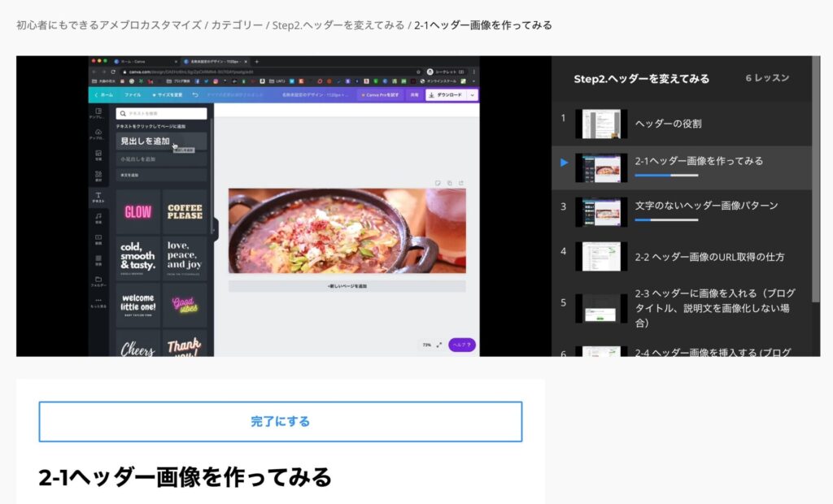Open the フォルダー folder icon in Canva sidebar
The width and height of the screenshot is (833, 504).
point(98,281)
